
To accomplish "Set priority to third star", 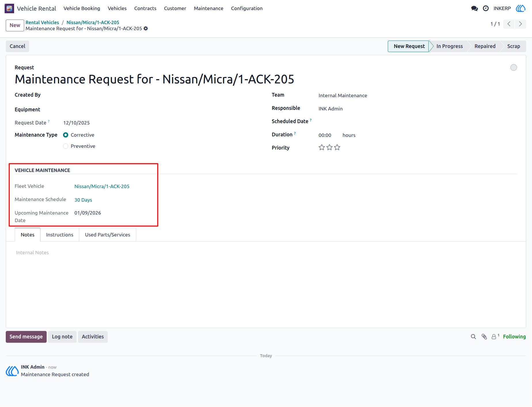I will tap(337, 148).
